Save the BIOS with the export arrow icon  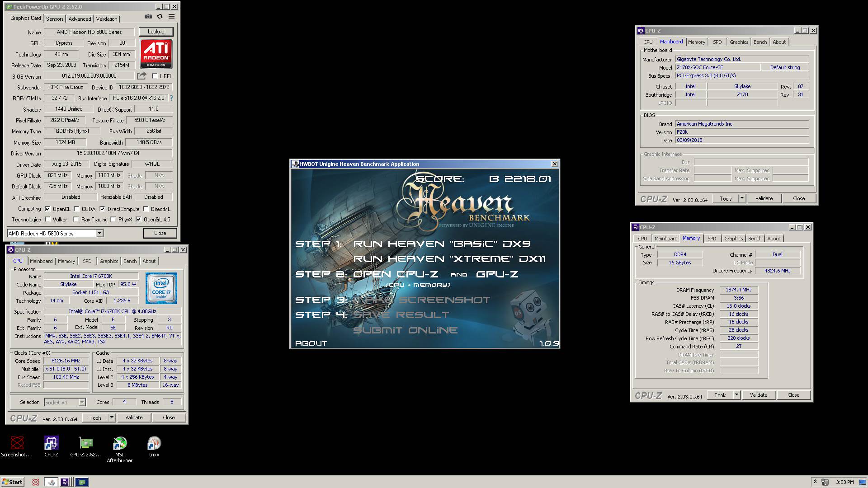coord(142,76)
